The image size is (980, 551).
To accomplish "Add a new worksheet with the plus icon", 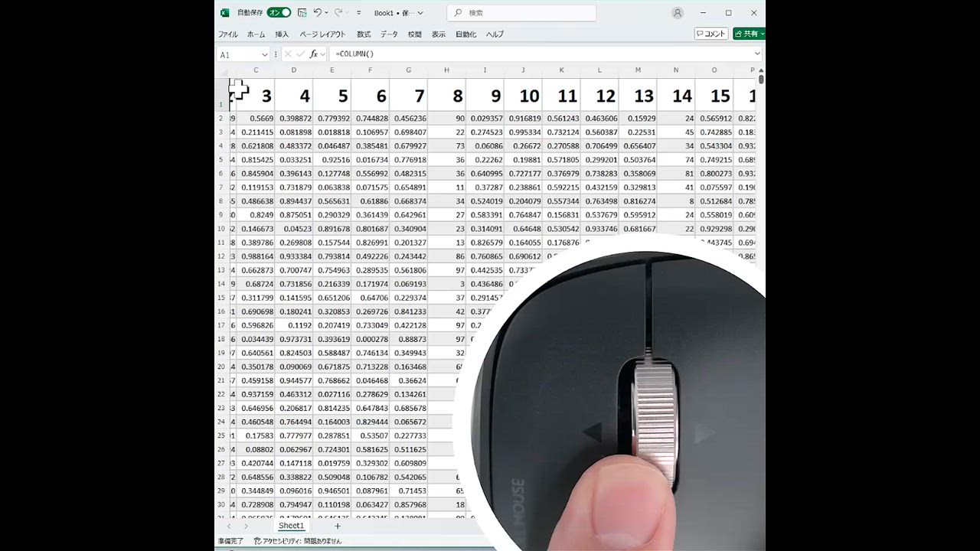I will 337,526.
